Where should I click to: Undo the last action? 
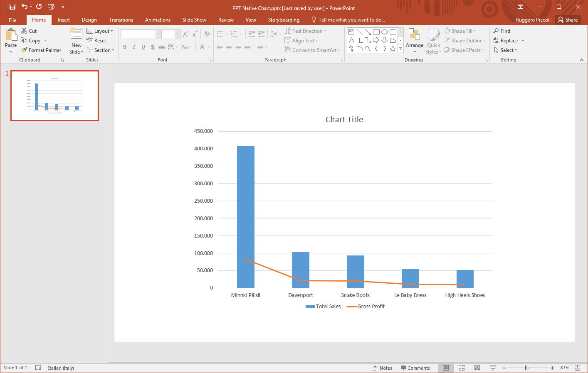[x=25, y=7]
